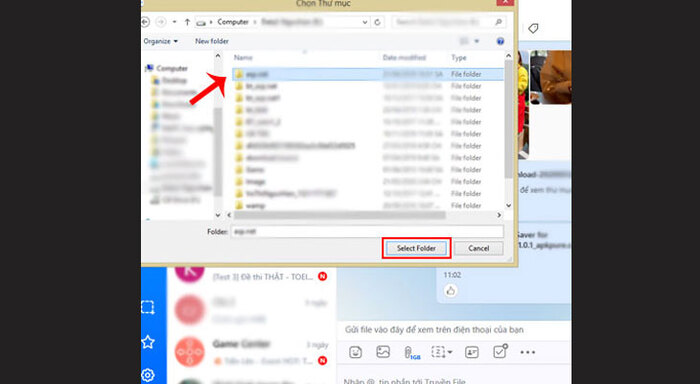
Task: Click the Zalo message input box
Action: tap(454, 378)
